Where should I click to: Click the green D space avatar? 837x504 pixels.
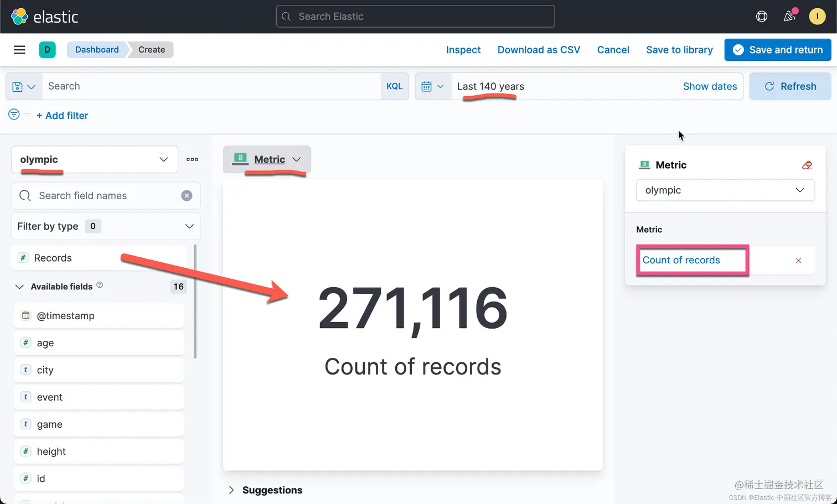(47, 50)
